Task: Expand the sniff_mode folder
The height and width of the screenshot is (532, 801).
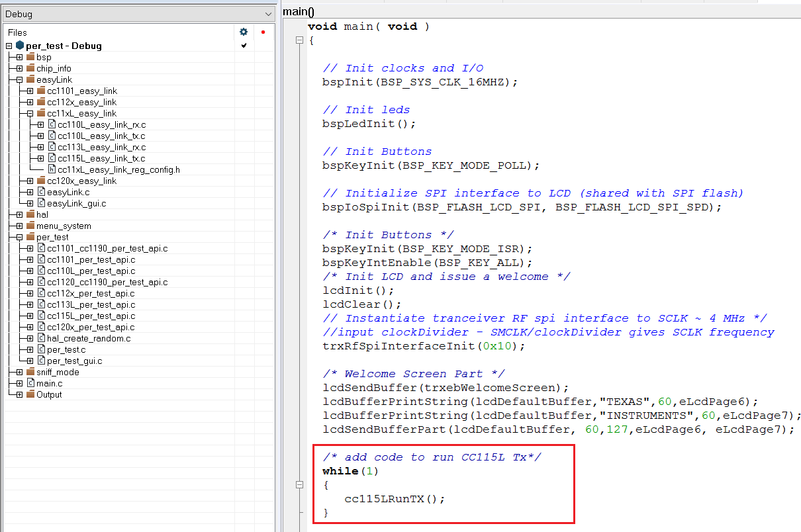Action: click(20, 372)
